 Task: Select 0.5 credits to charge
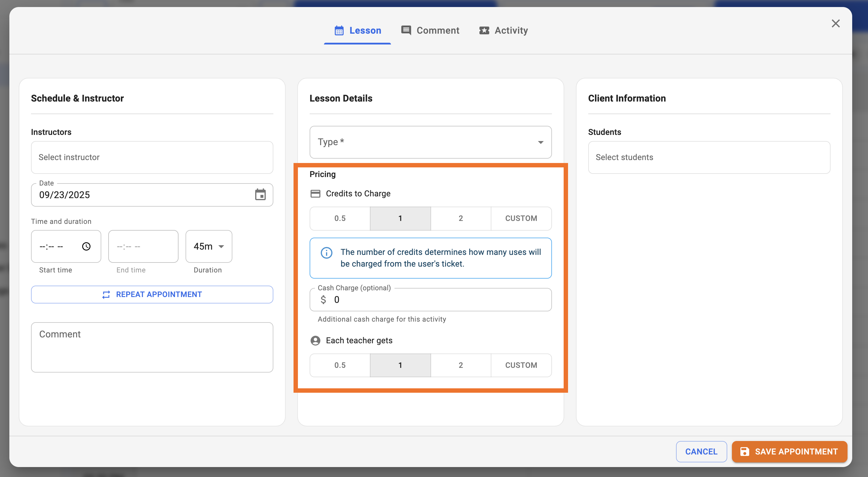pyautogui.click(x=340, y=218)
